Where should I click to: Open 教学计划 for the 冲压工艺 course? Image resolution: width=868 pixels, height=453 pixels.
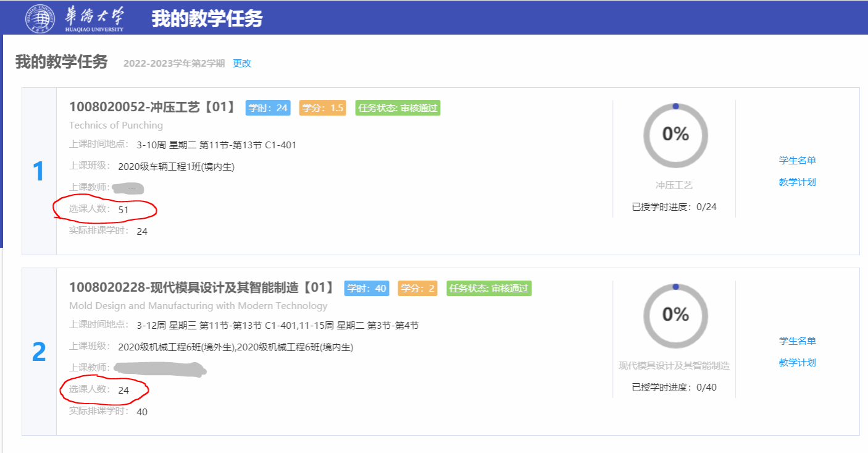(797, 182)
